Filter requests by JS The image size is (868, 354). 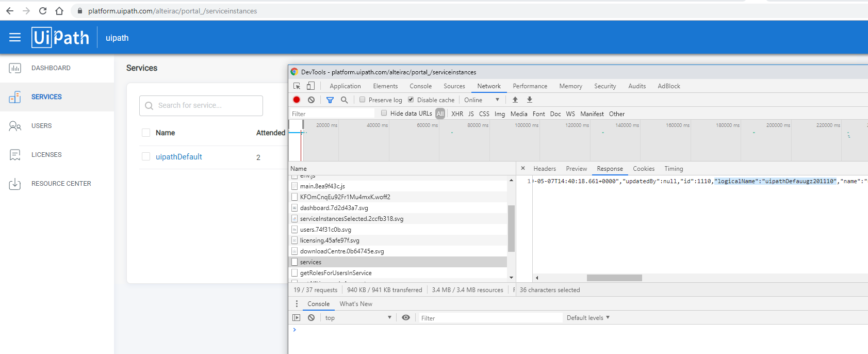coord(471,114)
